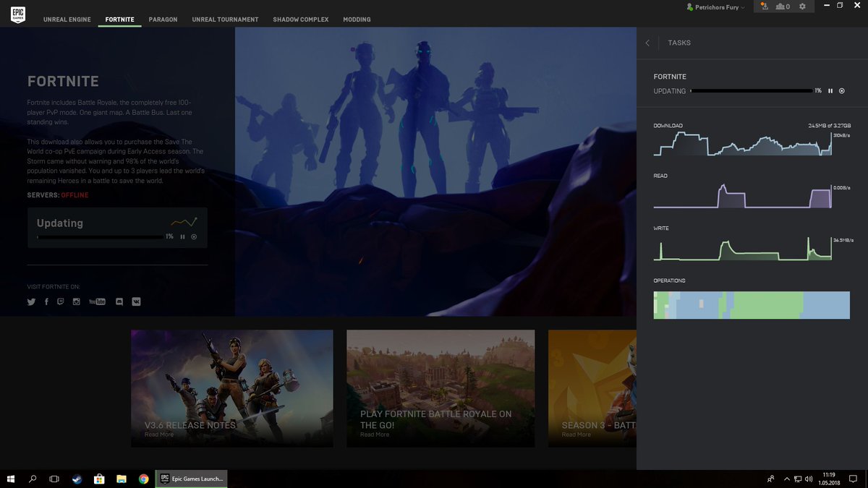Open launcher settings gear icon
The image size is (868, 488).
(x=802, y=7)
